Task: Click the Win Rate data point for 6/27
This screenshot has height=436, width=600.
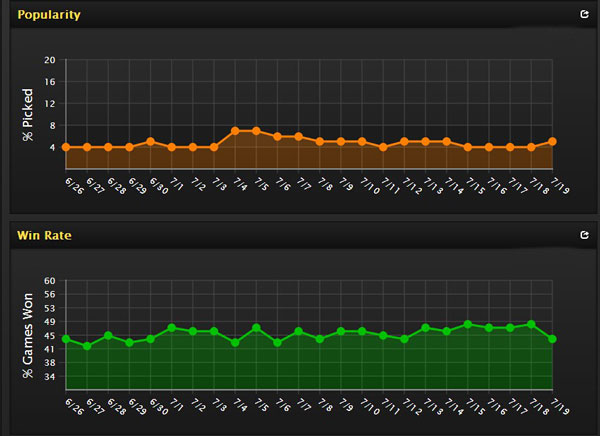Action: (87, 346)
